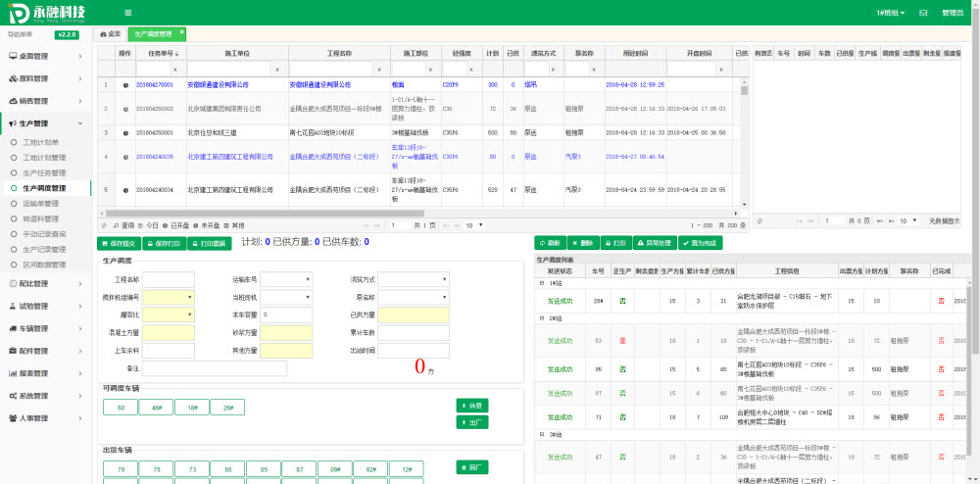980x484 pixels.
Task: Click the grid refresh icon beside 查询
Action: pos(103,225)
